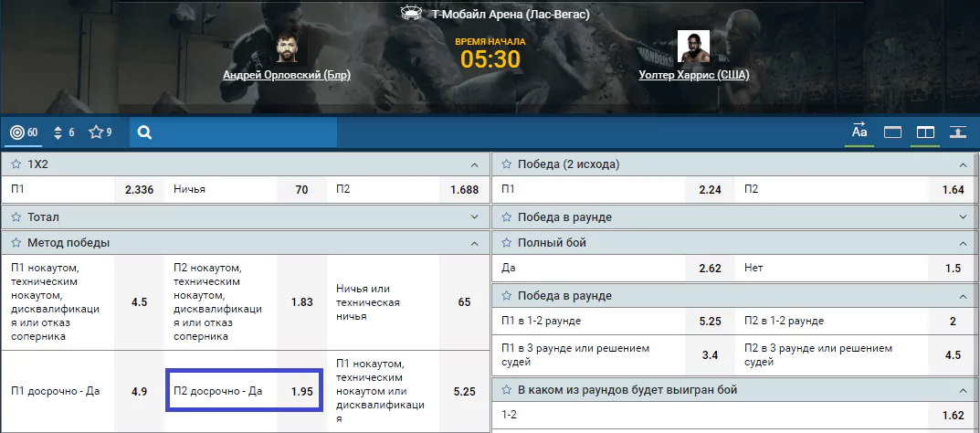Screen dimensions: 980x433
Task: Open Андрей Орловский (Блр) fighter link
Action: (x=287, y=75)
